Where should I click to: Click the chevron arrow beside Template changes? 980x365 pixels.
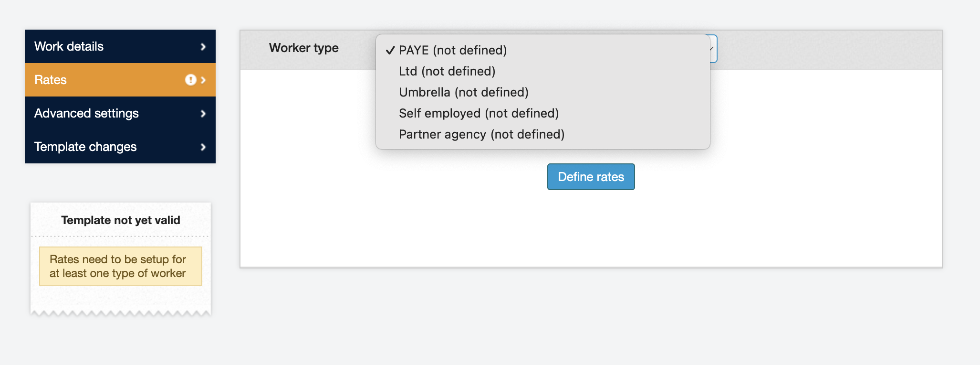tap(203, 147)
